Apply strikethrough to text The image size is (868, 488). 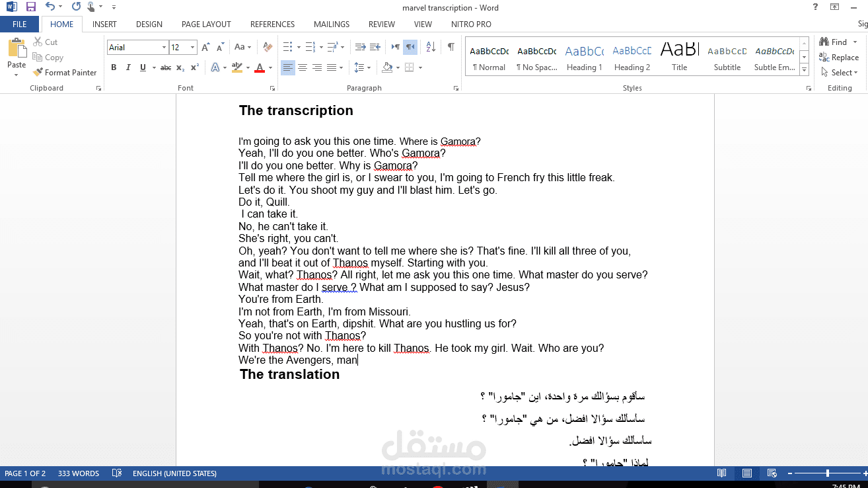click(x=166, y=67)
